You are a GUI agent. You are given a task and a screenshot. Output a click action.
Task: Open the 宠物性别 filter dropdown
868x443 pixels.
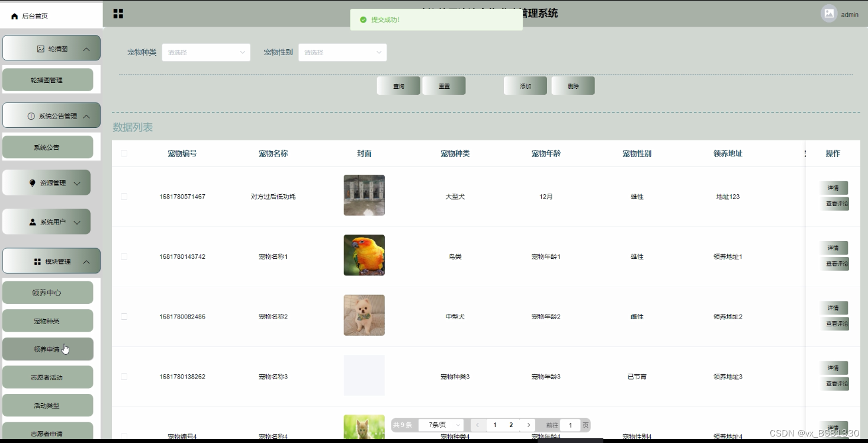342,52
